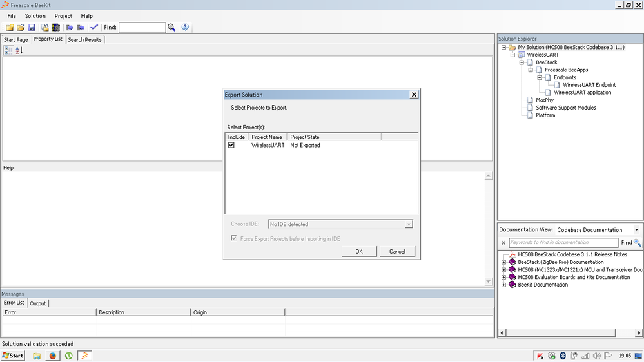Screen dimensions: 644x362
Task: Click the documentation keywords search field
Action: click(x=563, y=243)
